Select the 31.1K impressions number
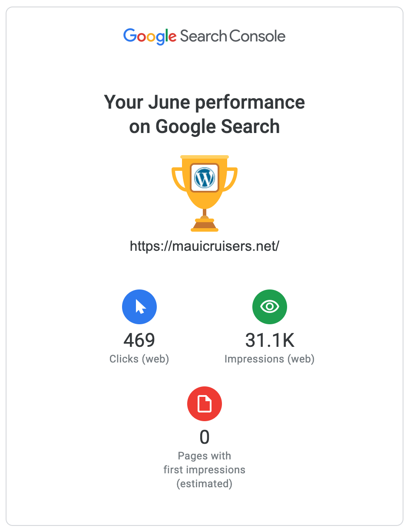This screenshot has height=532, width=410. click(x=270, y=340)
